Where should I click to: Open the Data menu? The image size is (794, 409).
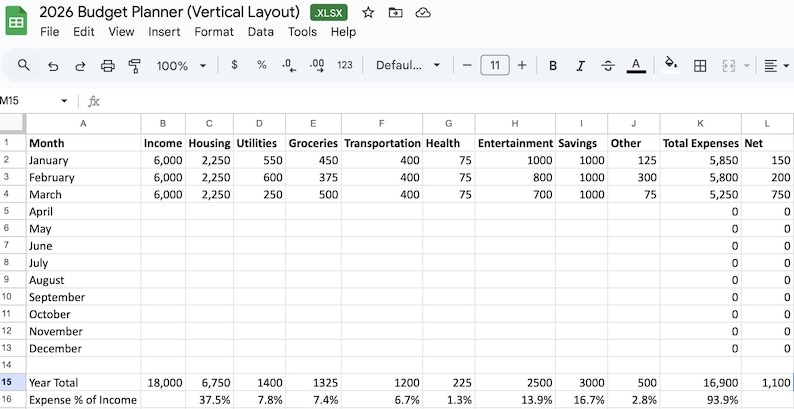click(x=261, y=32)
